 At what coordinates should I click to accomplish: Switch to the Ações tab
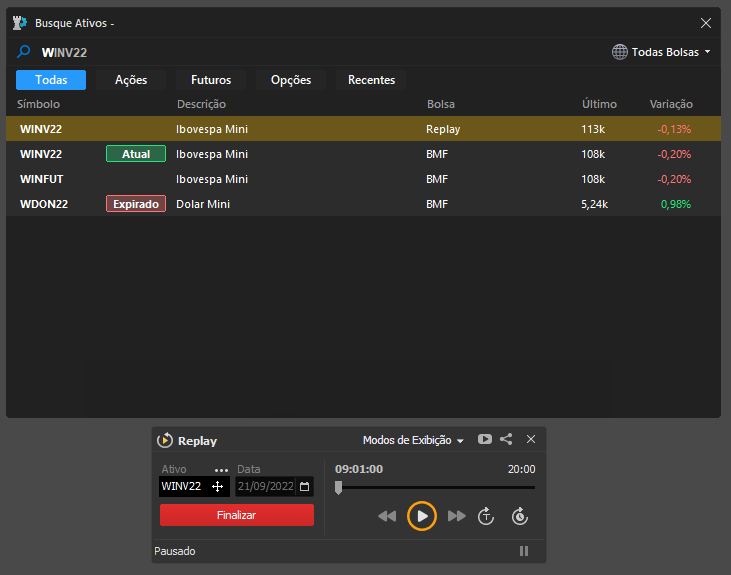(x=131, y=80)
